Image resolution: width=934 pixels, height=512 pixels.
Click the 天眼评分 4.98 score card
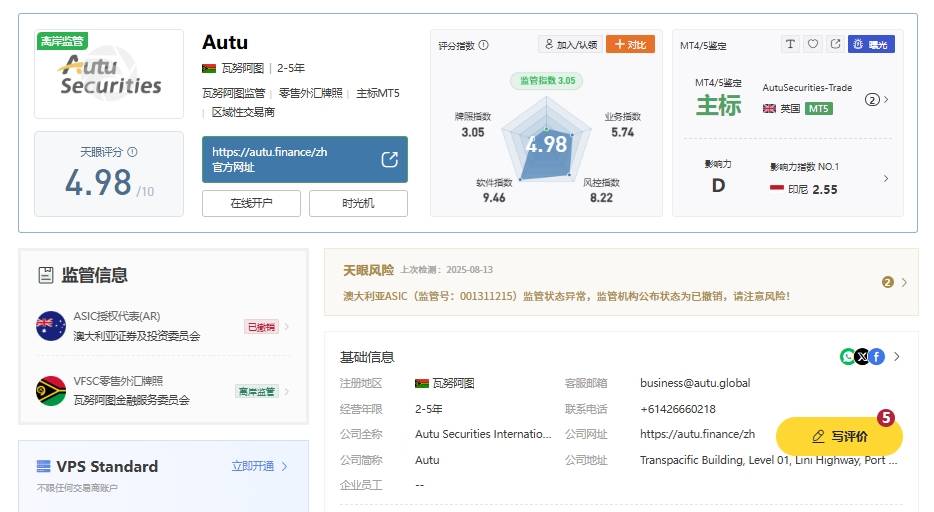coord(109,174)
